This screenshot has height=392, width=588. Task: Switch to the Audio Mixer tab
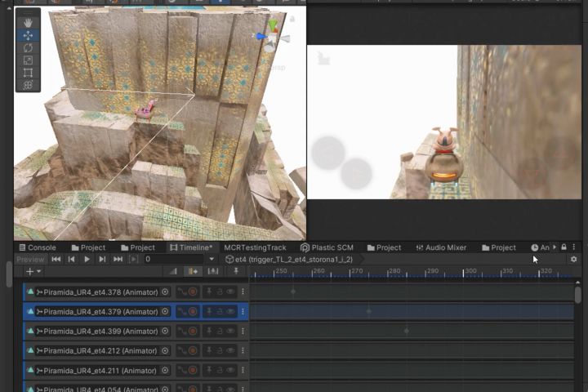coord(440,247)
